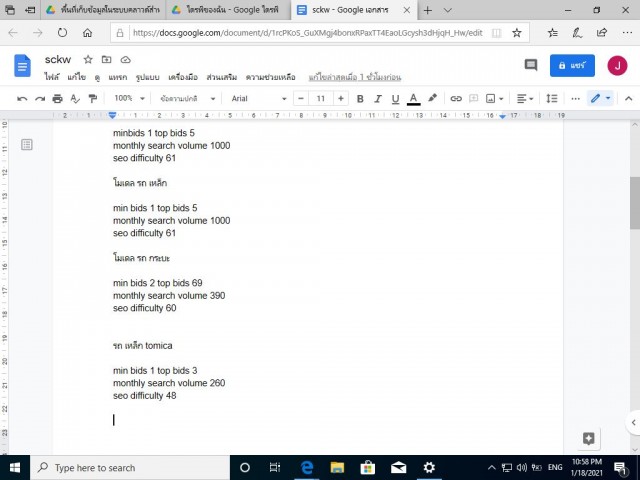Toggle underline formatting
Viewport: 640px width, 480px height.
tap(395, 98)
